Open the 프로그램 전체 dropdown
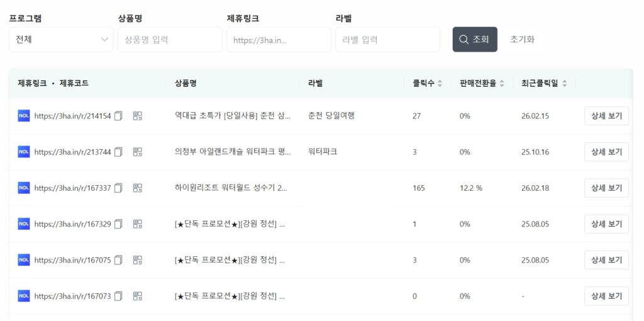Image resolution: width=644 pixels, height=321 pixels. (x=61, y=40)
